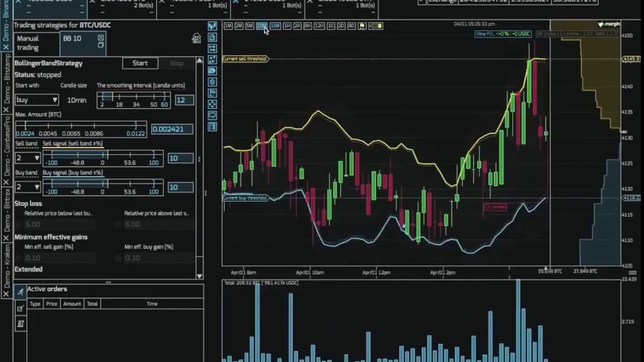Close the BB 10 strategy tab
This screenshot has height=362, width=644.
tap(101, 38)
